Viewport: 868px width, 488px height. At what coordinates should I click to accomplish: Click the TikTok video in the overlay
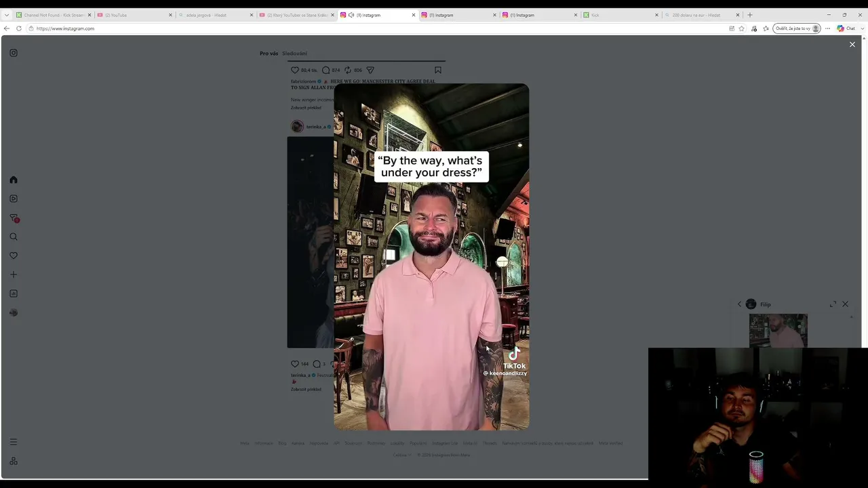point(431,257)
